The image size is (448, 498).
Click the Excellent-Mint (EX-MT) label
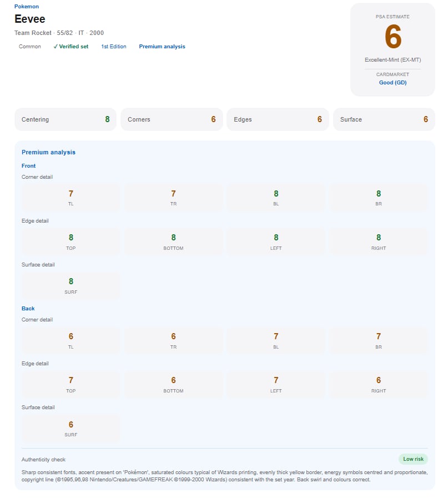[x=392, y=60]
